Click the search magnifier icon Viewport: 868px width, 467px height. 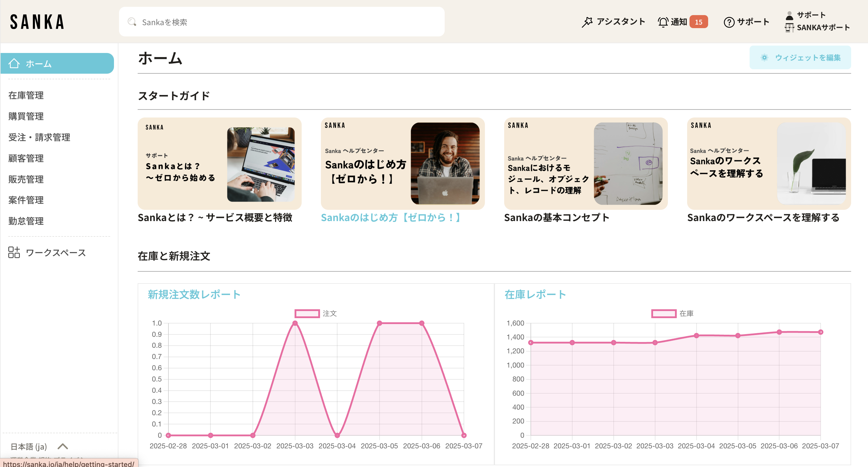[132, 22]
